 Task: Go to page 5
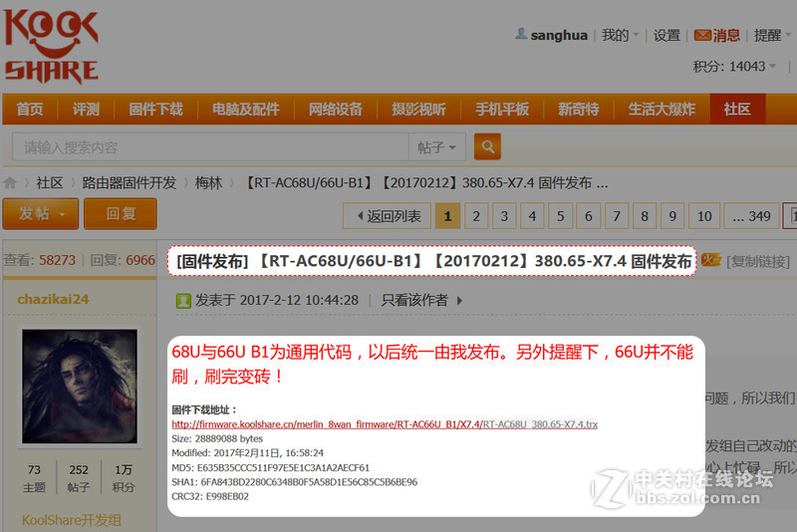(560, 216)
